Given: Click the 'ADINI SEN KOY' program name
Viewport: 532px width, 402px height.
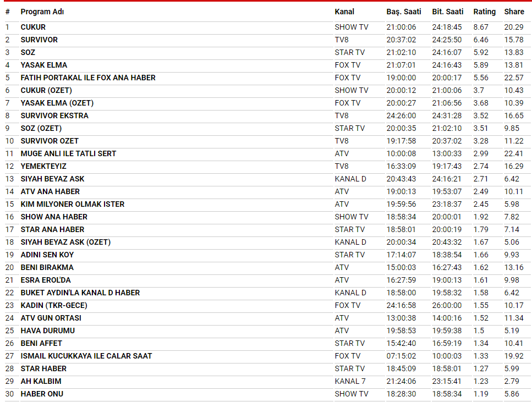Looking at the screenshot, I should pos(47,255).
